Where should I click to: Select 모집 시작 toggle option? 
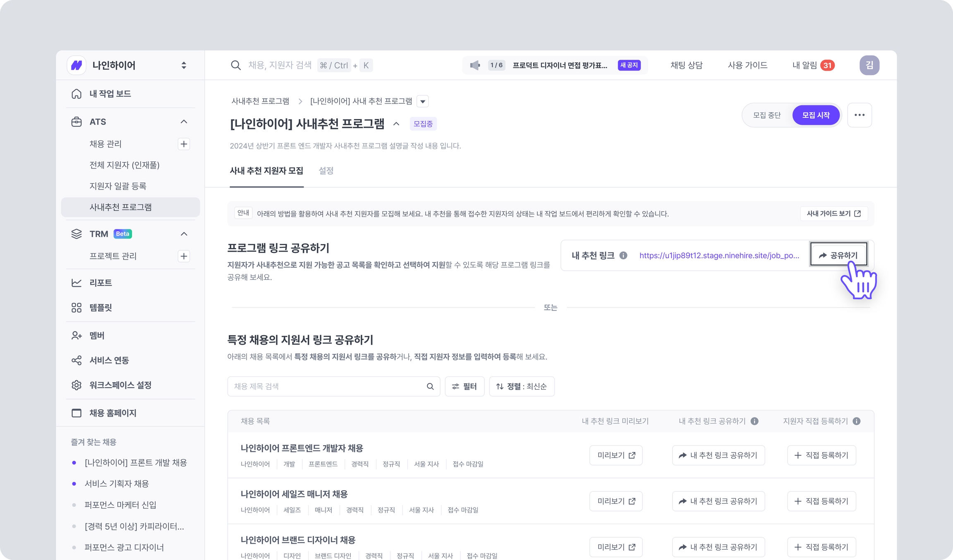[x=816, y=115]
